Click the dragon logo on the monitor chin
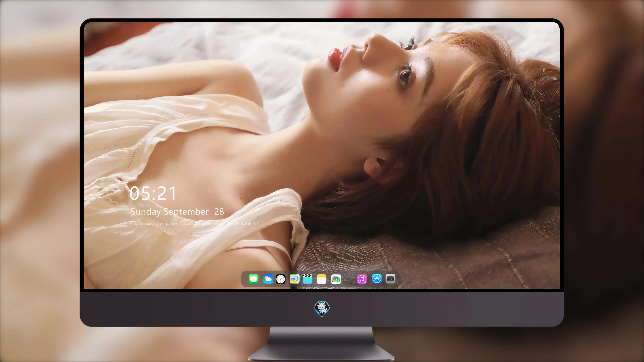The image size is (644, 362). pos(322,309)
